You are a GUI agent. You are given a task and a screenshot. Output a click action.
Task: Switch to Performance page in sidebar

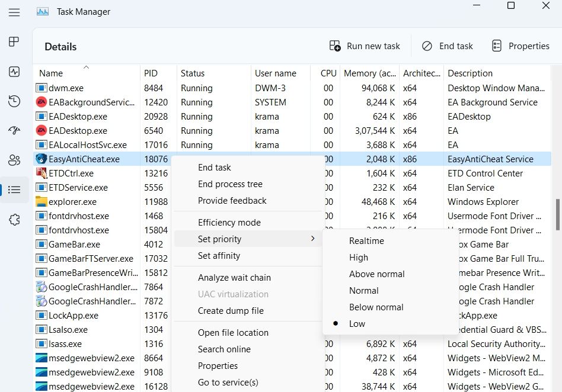click(x=14, y=72)
